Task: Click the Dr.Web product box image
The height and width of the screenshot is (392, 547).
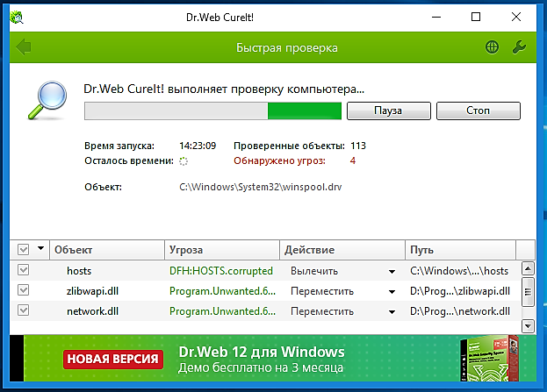Action: tap(490, 358)
